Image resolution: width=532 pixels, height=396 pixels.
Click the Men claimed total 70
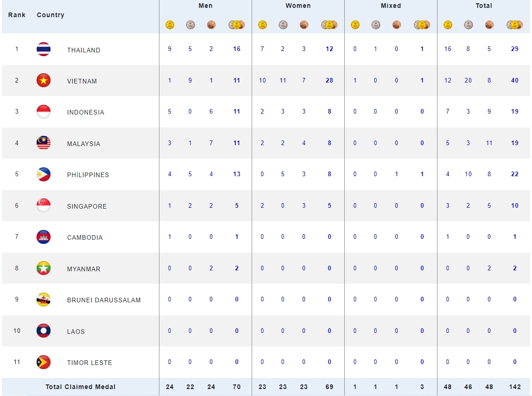tap(237, 387)
